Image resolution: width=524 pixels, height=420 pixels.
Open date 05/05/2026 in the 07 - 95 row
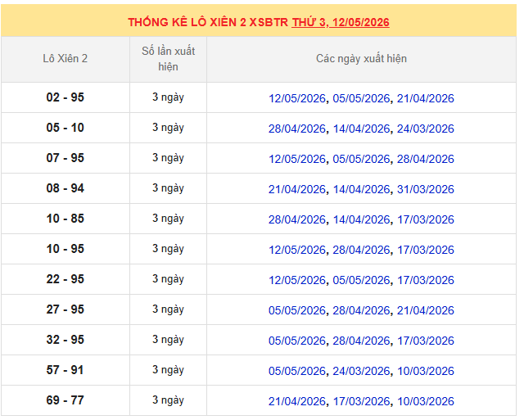tap(361, 159)
